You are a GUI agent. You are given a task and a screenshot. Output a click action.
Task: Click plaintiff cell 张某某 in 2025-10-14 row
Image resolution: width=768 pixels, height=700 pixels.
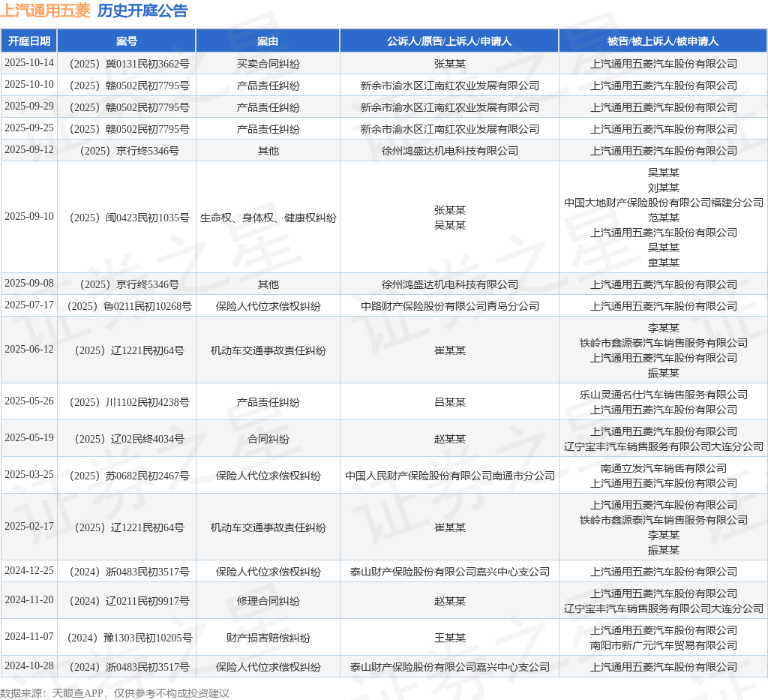click(450, 65)
